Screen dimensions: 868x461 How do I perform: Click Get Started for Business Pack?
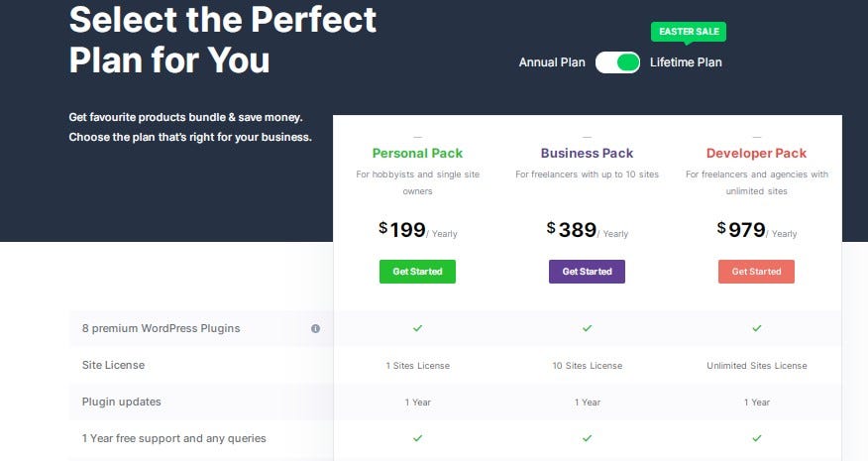pyautogui.click(x=587, y=272)
